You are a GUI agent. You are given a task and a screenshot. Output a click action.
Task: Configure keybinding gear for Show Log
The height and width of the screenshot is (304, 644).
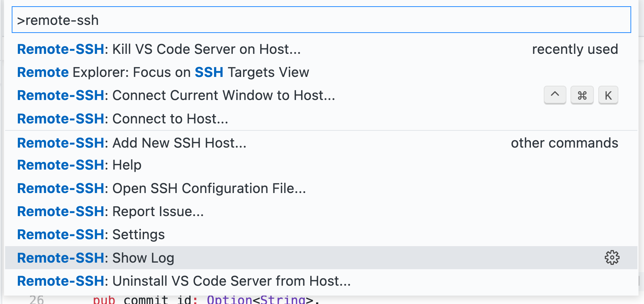[x=612, y=258]
